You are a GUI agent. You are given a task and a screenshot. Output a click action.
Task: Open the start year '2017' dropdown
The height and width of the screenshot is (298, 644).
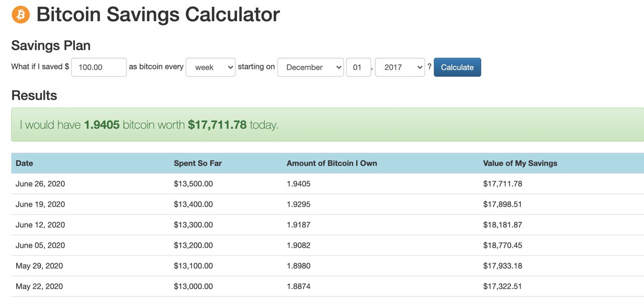click(400, 67)
